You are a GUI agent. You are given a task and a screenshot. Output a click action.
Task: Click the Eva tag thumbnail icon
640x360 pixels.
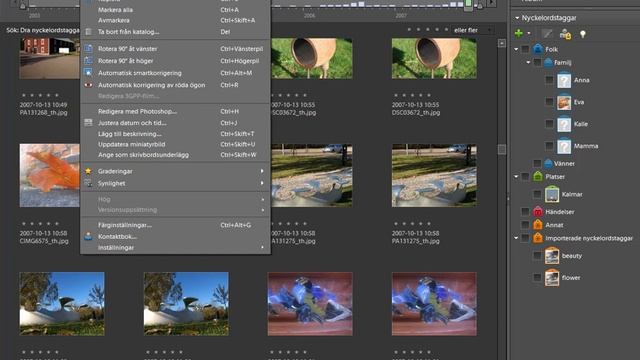(564, 102)
